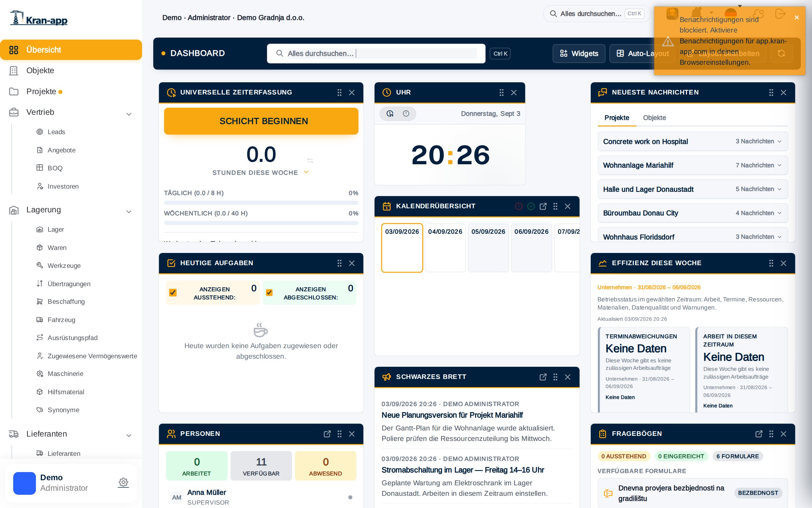
Task: Focus the dashboard Alles durchsuchen search field
Action: 376,54
